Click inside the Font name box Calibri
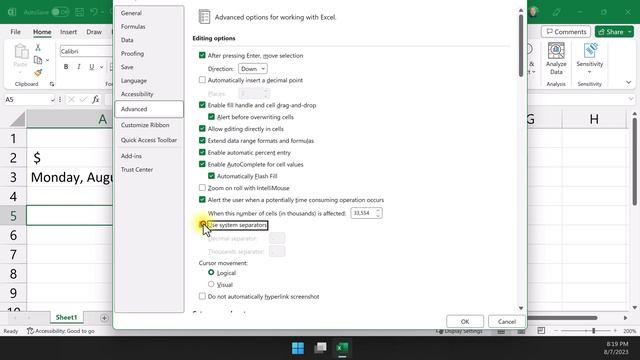The width and height of the screenshot is (640, 360). tap(86, 51)
